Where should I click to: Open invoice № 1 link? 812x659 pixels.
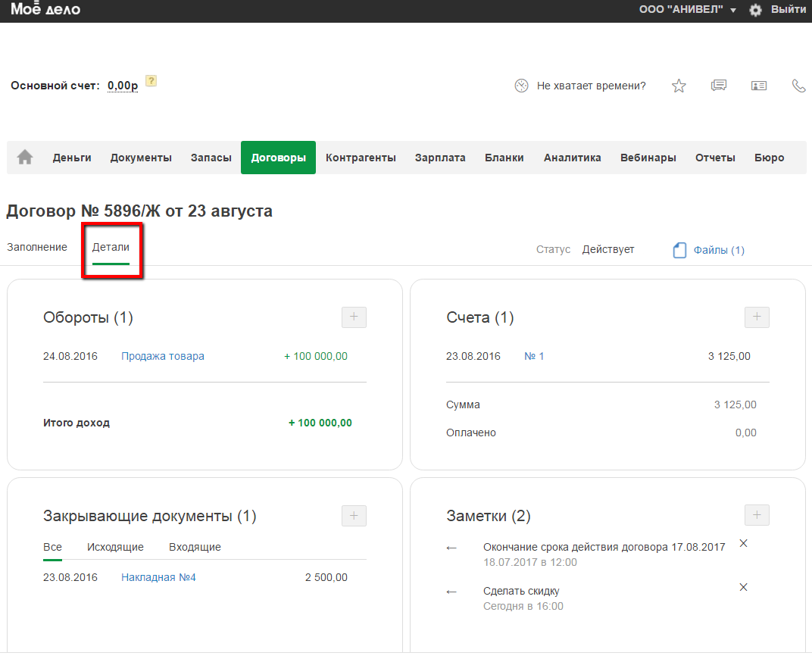click(x=534, y=356)
